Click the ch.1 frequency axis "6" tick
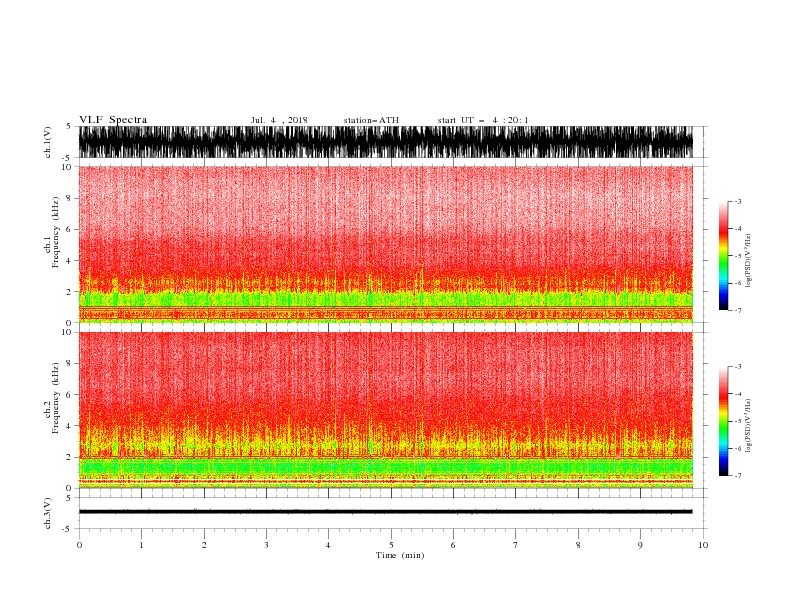The width and height of the screenshot is (792, 612). [x=69, y=229]
